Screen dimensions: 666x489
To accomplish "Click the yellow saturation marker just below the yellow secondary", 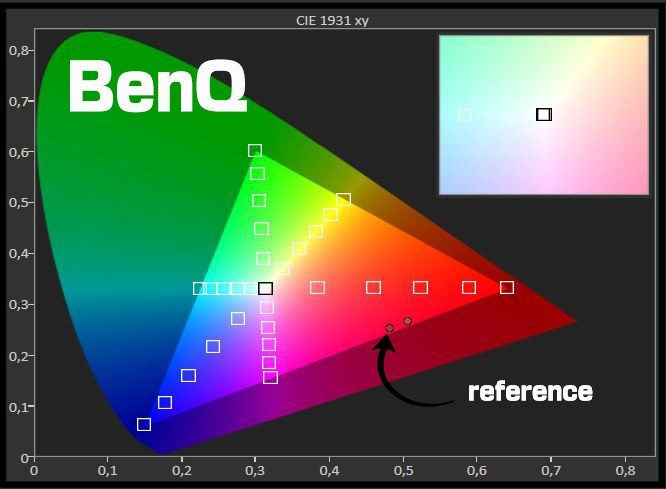I will tap(330, 215).
